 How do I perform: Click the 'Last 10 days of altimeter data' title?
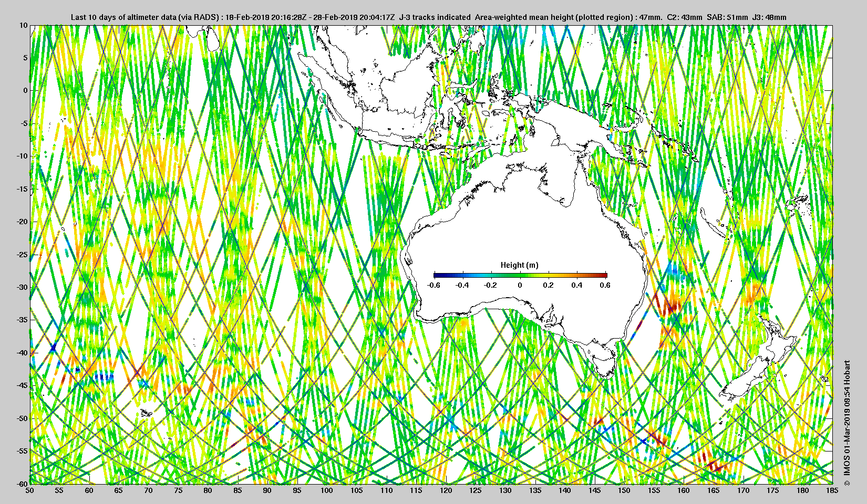124,17
